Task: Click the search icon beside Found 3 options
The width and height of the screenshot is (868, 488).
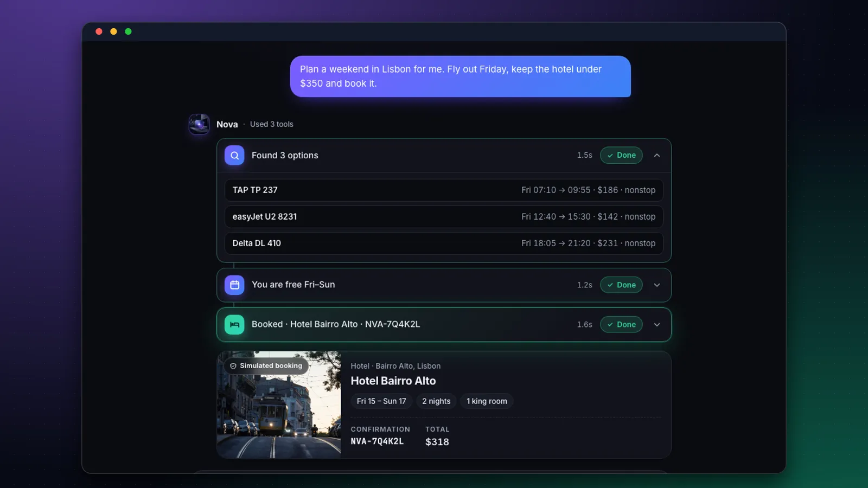Action: pos(234,155)
